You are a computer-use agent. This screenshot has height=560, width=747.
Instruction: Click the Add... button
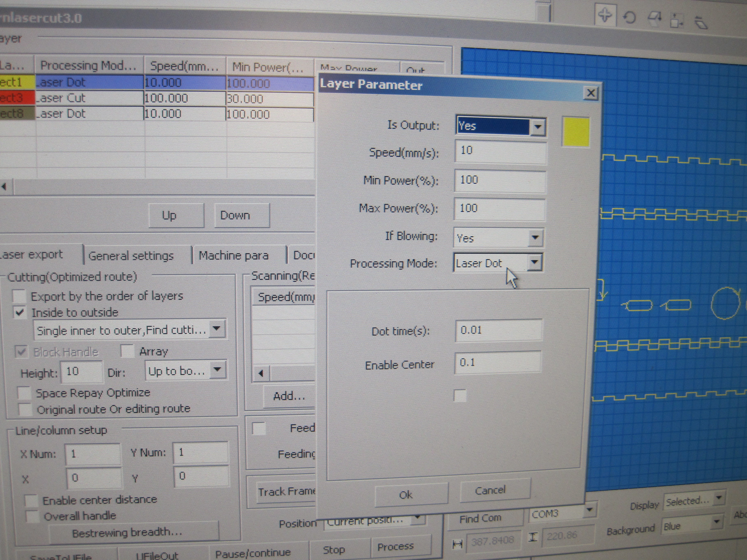289,396
